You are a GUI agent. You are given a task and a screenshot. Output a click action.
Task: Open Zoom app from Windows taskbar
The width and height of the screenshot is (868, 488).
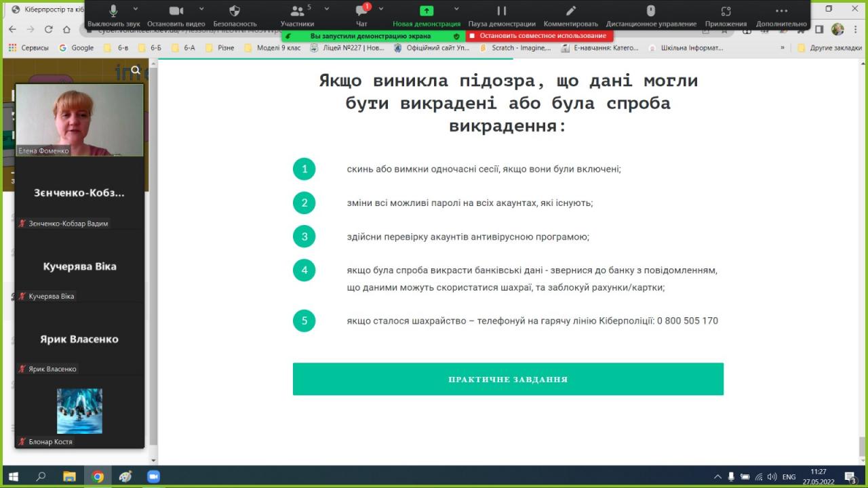click(153, 476)
